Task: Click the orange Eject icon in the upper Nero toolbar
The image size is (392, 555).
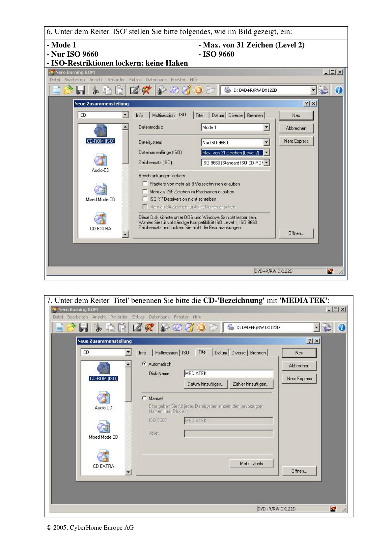Action: [198, 90]
